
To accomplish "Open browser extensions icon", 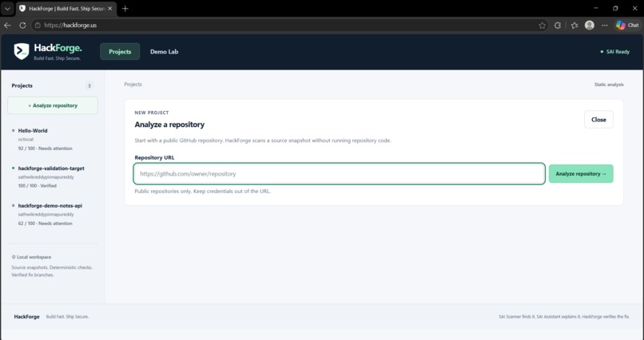I will [x=558, y=26].
